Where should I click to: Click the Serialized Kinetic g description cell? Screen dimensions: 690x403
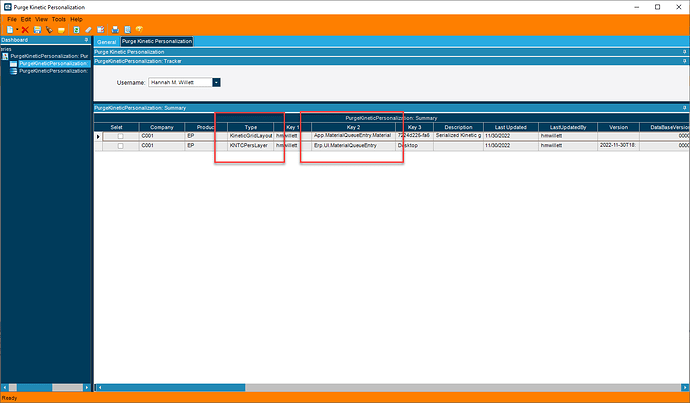(458, 136)
